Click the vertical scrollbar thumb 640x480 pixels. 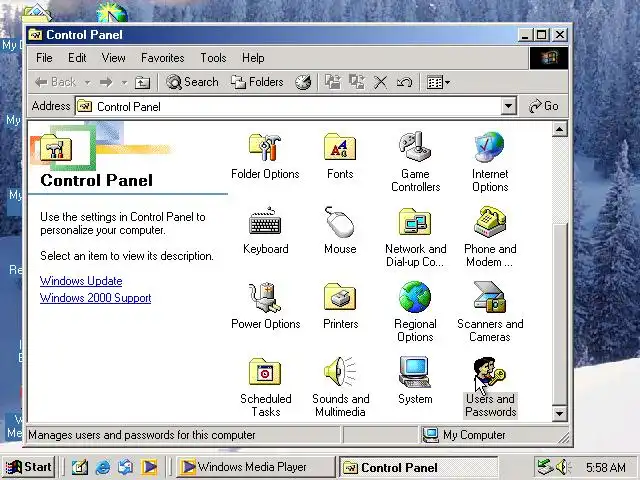[x=559, y=314]
